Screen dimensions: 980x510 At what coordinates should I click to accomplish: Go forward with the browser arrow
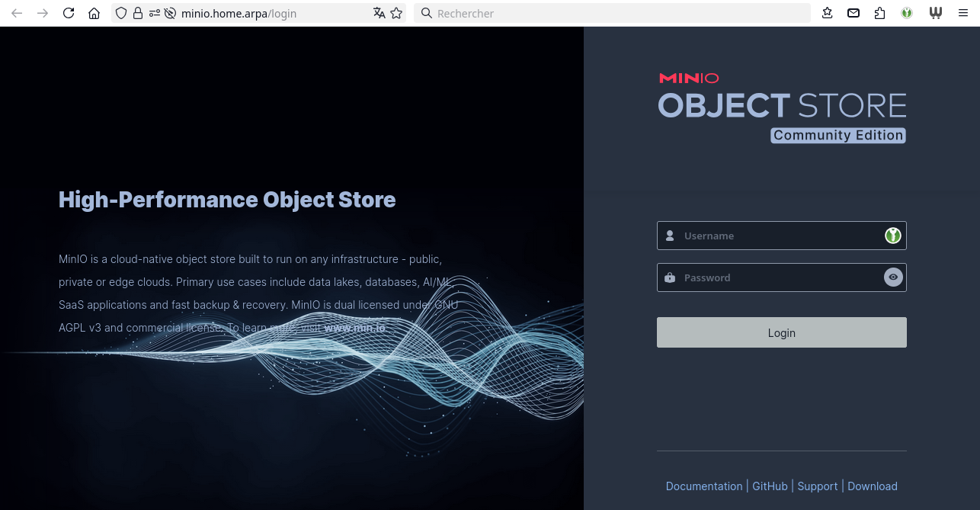click(43, 13)
